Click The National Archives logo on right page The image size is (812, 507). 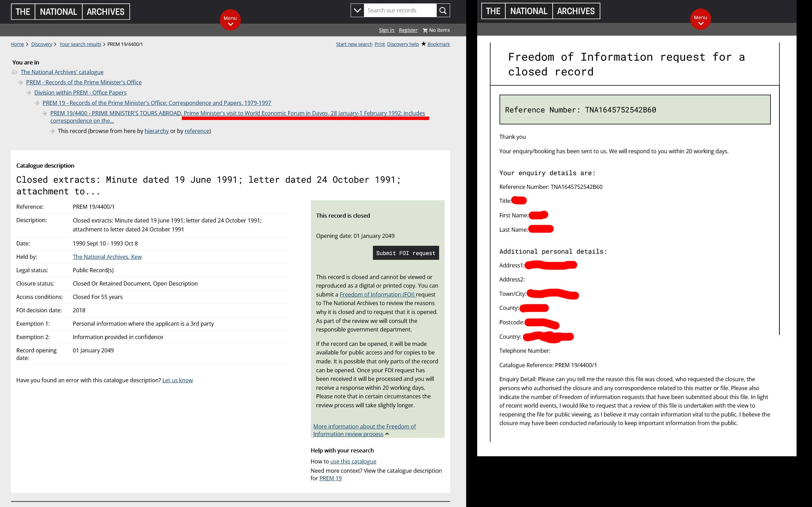[541, 11]
